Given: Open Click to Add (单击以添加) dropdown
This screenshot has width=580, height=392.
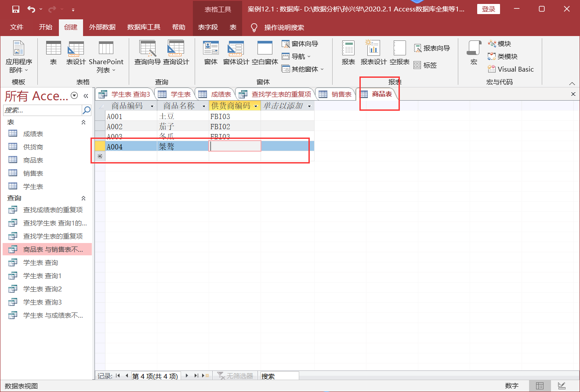Looking at the screenshot, I should tap(309, 106).
